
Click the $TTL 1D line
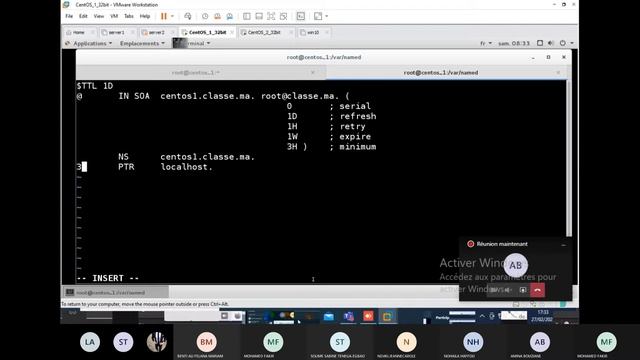(95, 86)
